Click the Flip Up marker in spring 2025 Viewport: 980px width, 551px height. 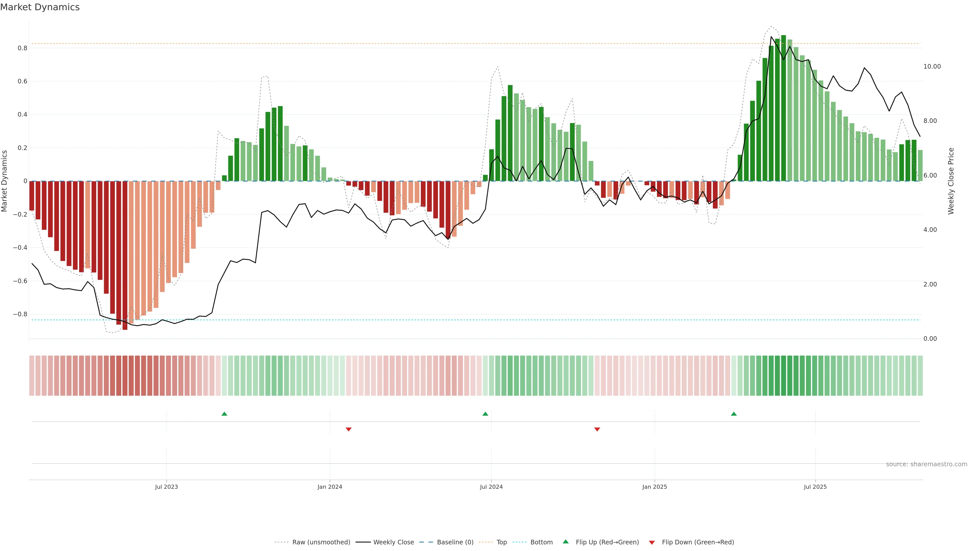[x=734, y=414]
